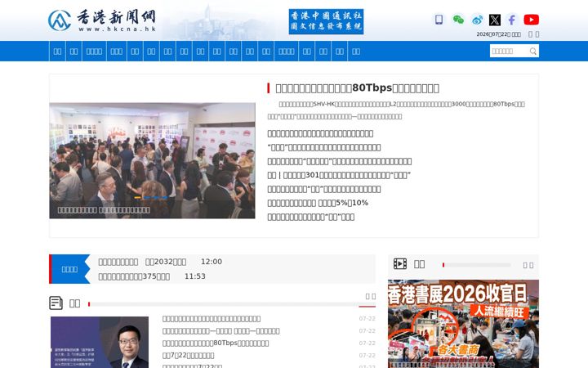Open the ticker item timestamped 11:53
The width and height of the screenshot is (588, 368).
click(152, 276)
